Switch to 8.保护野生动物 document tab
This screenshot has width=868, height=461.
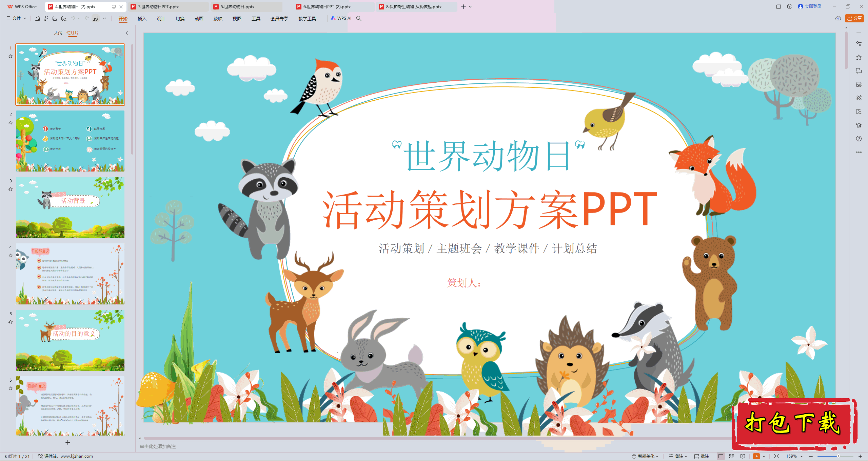click(416, 6)
